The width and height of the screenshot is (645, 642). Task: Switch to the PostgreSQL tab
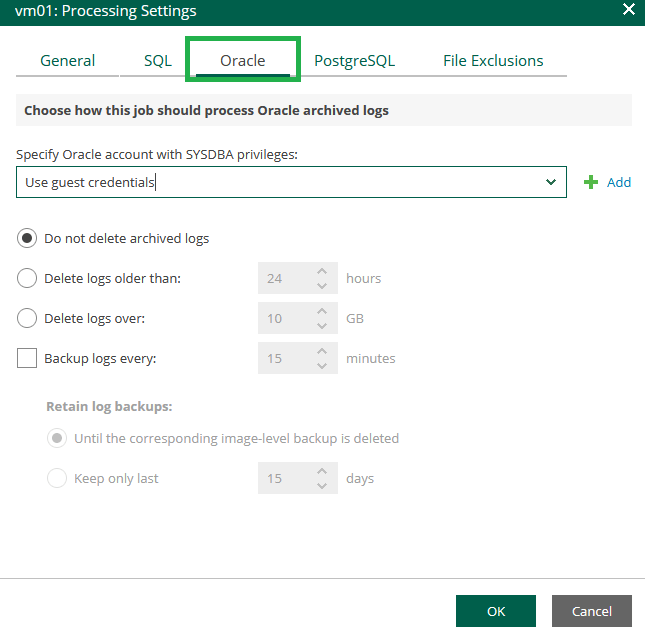(x=355, y=61)
